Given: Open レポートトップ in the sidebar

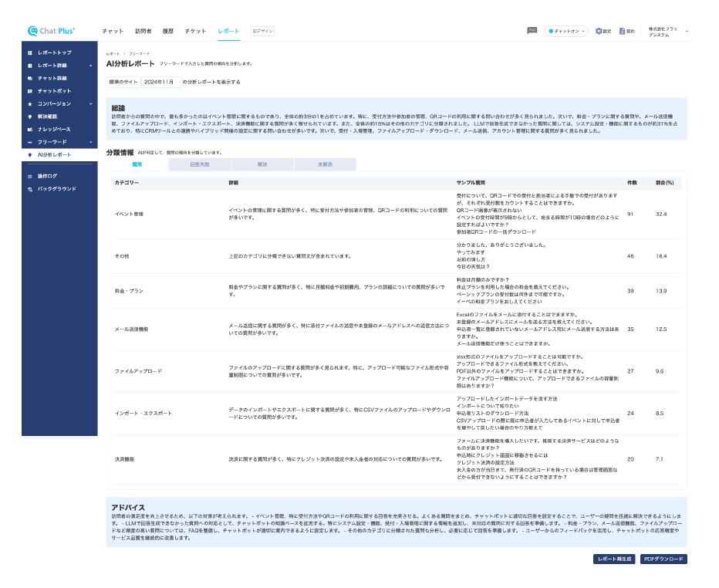Looking at the screenshot, I should click(x=54, y=52).
